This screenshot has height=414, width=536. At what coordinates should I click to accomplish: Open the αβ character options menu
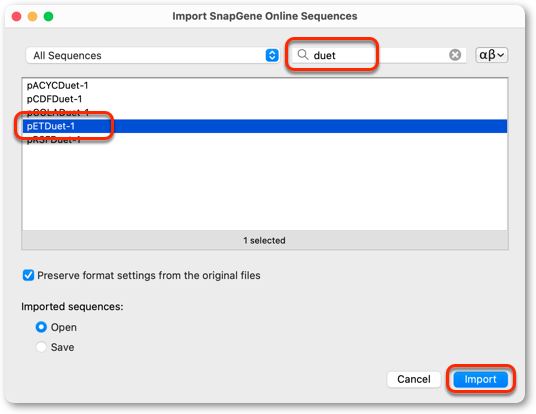point(492,55)
